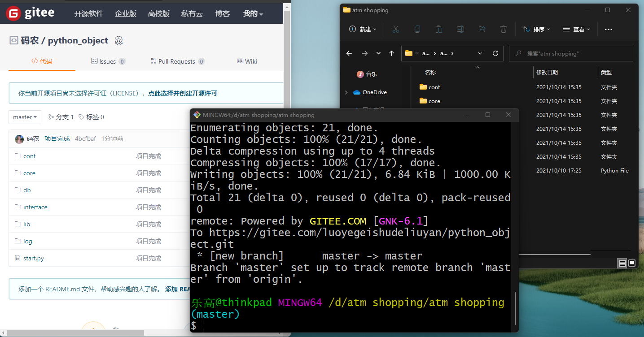The image size is (644, 337).
Task: Click the Paste icon in Explorer toolbar
Action: point(438,29)
